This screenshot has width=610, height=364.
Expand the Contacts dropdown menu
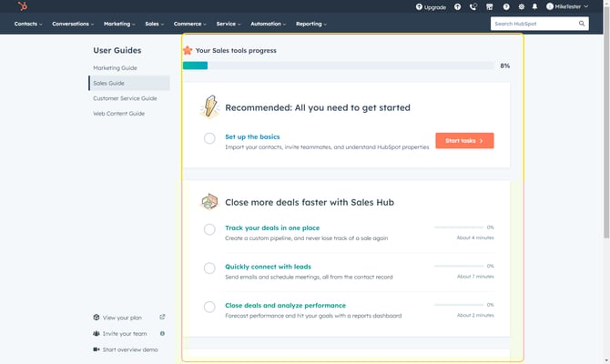tap(28, 24)
